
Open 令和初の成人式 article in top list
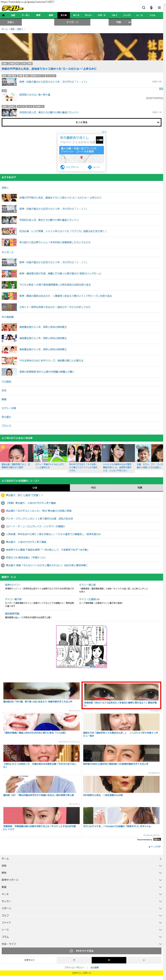49,112
